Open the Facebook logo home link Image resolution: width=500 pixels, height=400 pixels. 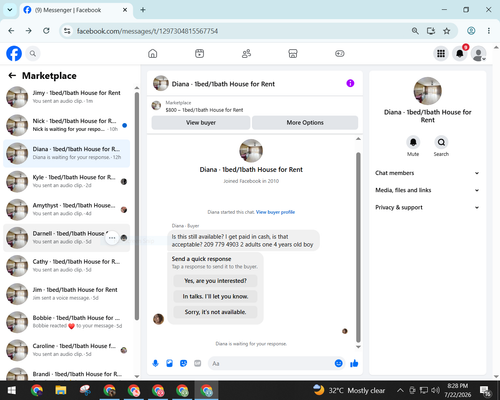14,53
